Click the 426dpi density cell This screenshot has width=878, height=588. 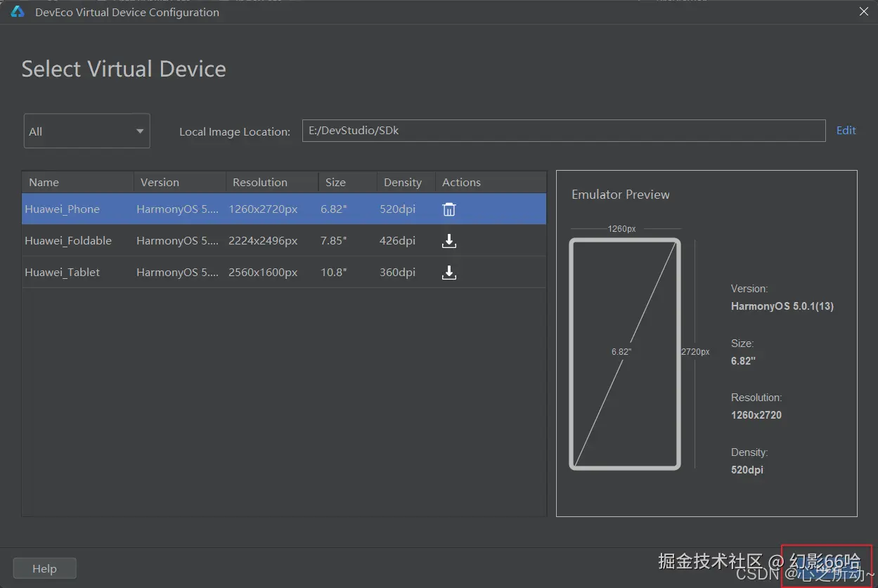point(397,241)
